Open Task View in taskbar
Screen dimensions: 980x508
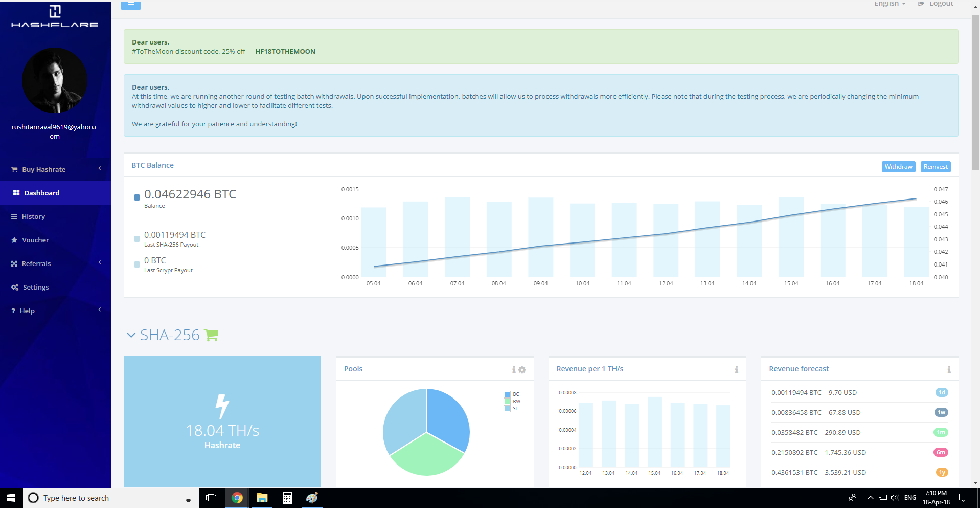(211, 498)
